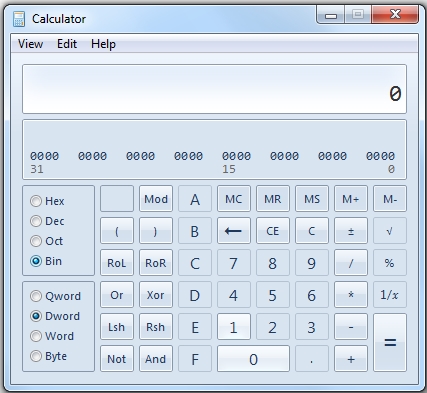The height and width of the screenshot is (393, 427).
Task: Open the Edit menu
Action: pos(67,44)
